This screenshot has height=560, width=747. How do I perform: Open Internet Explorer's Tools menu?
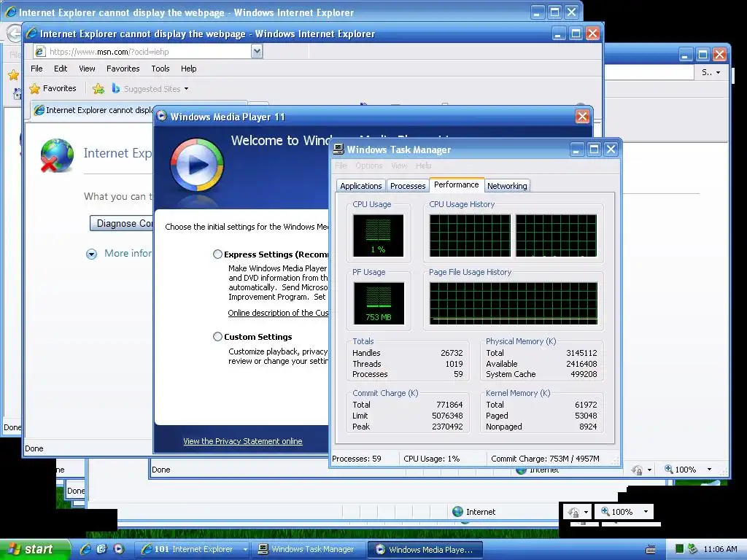[160, 69]
